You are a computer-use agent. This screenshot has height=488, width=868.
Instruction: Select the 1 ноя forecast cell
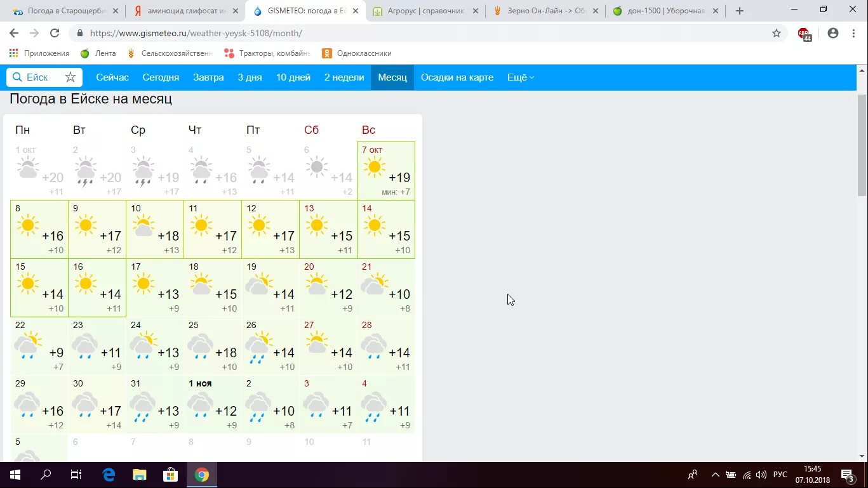pos(213,404)
